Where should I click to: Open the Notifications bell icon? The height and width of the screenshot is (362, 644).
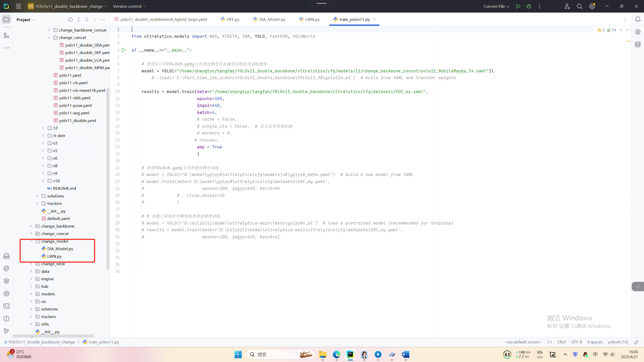[638, 19]
